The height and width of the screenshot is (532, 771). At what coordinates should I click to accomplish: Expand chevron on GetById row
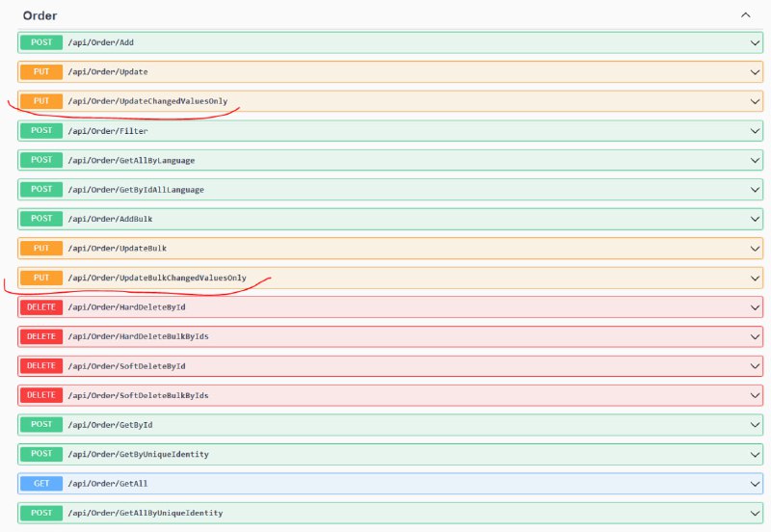(755, 425)
